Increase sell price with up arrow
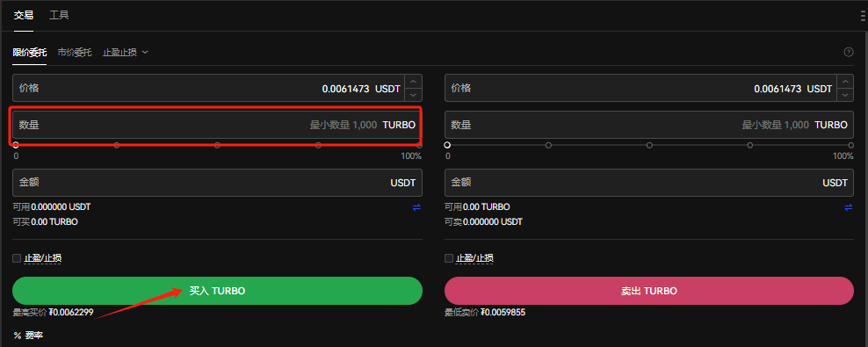 click(x=845, y=82)
